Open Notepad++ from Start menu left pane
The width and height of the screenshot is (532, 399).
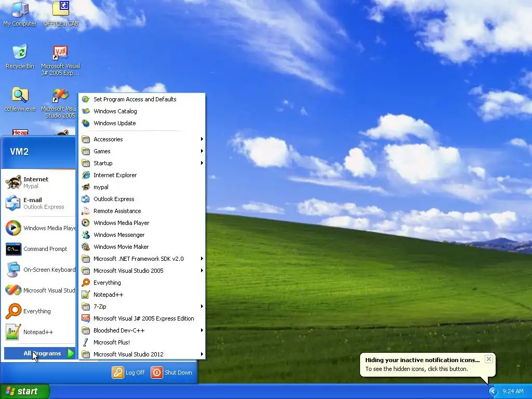tap(38, 332)
